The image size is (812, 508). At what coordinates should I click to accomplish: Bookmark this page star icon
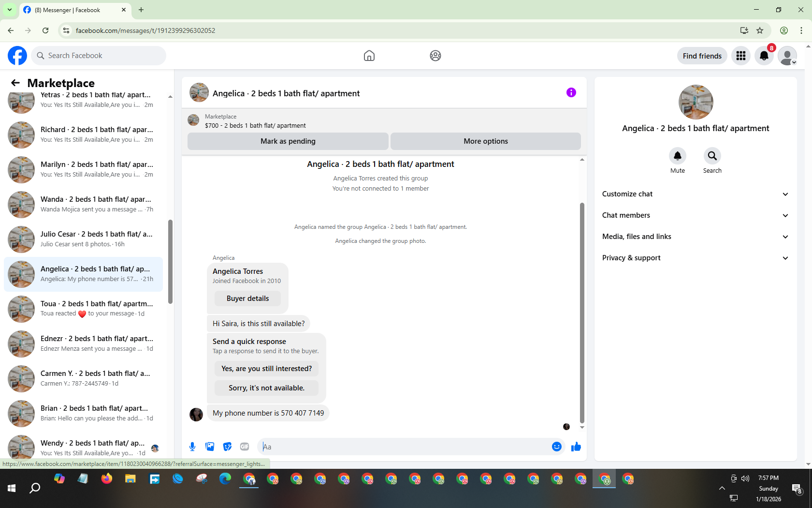point(760,30)
